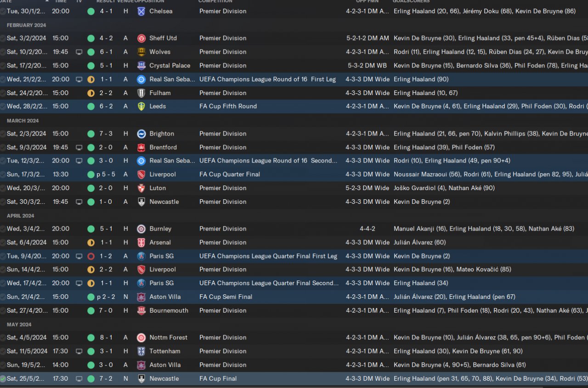Open UEFA Champions League Round of 16 First Leg
Image resolution: width=588 pixels, height=388 pixels.
click(267, 79)
